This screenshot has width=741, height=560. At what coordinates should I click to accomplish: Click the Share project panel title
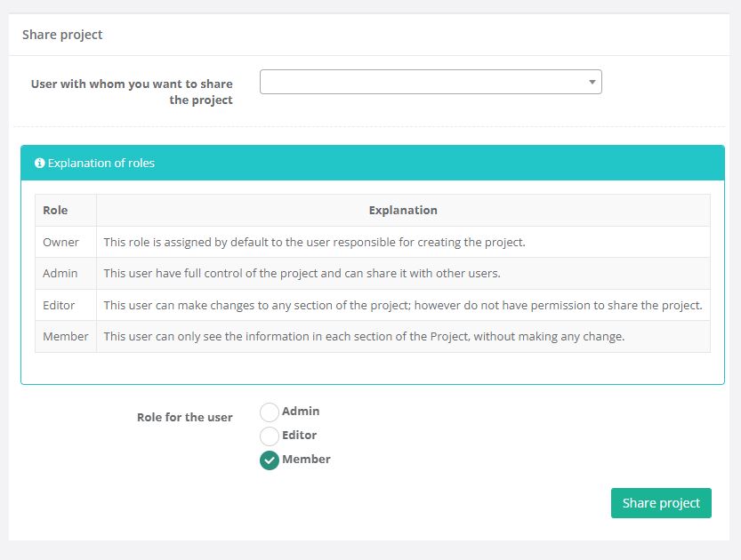coord(62,35)
